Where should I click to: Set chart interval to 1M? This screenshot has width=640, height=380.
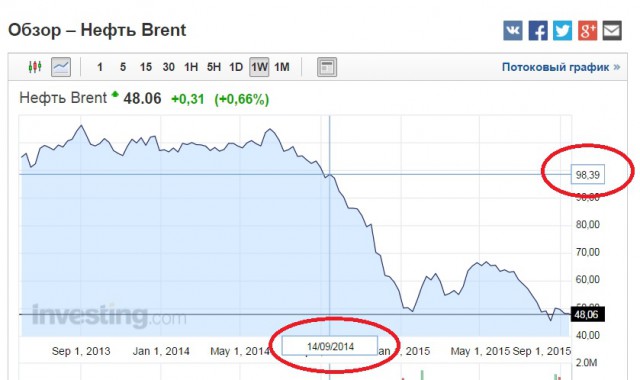(x=282, y=67)
